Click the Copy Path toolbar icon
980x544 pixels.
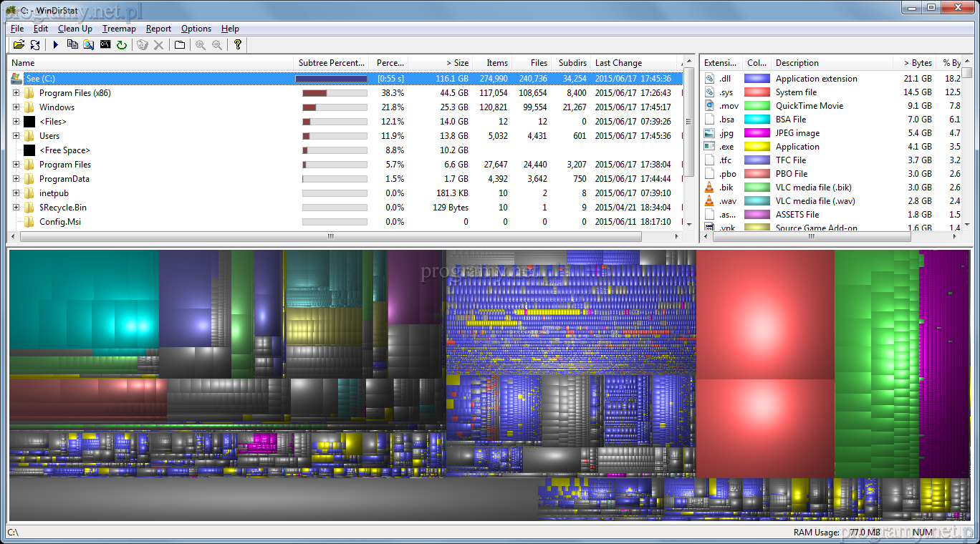pos(72,45)
